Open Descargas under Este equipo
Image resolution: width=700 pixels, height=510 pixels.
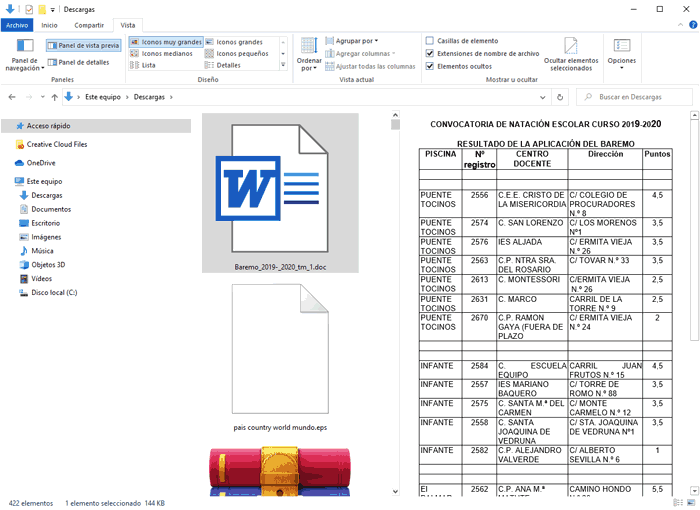tap(47, 195)
